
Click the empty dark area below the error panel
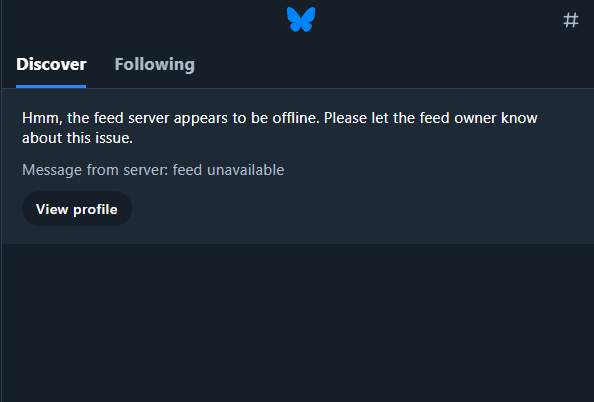pyautogui.click(x=298, y=322)
